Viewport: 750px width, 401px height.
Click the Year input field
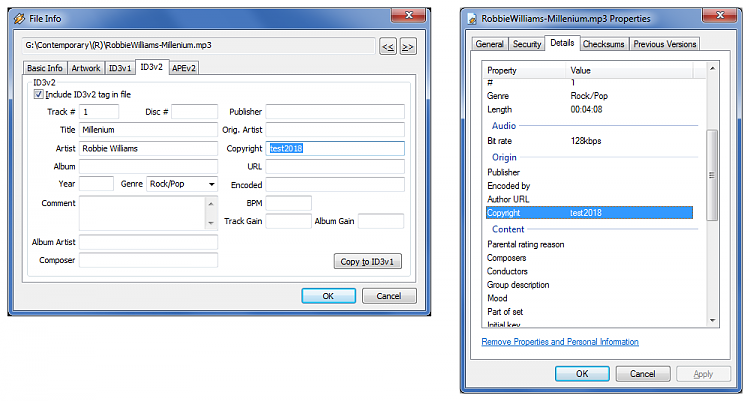96,184
